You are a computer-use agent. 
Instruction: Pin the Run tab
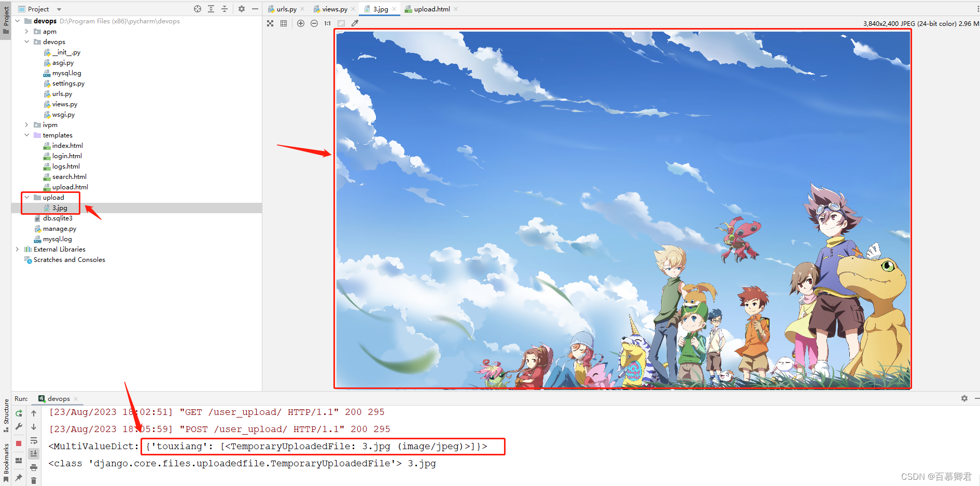(x=19, y=477)
